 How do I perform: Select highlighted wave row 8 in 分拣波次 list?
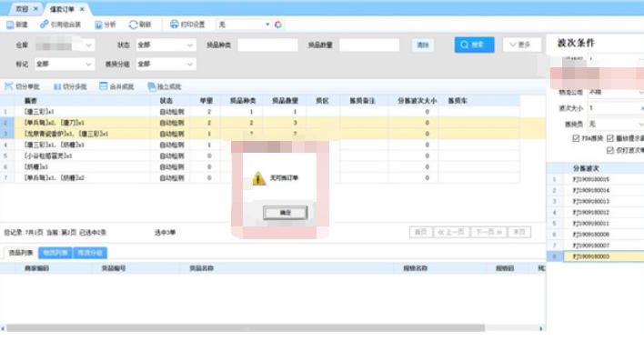[x=596, y=256]
